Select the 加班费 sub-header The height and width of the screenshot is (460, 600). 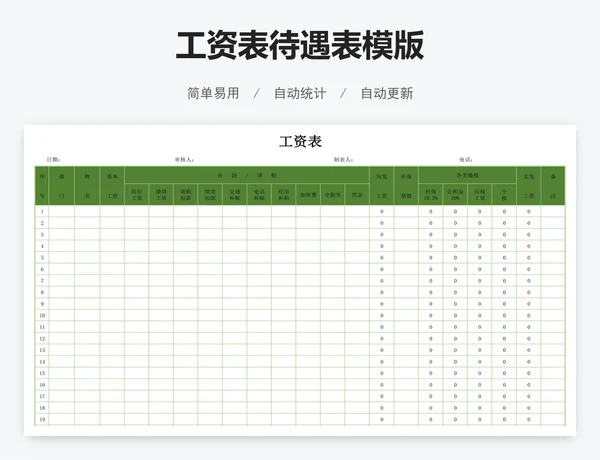pos(308,194)
